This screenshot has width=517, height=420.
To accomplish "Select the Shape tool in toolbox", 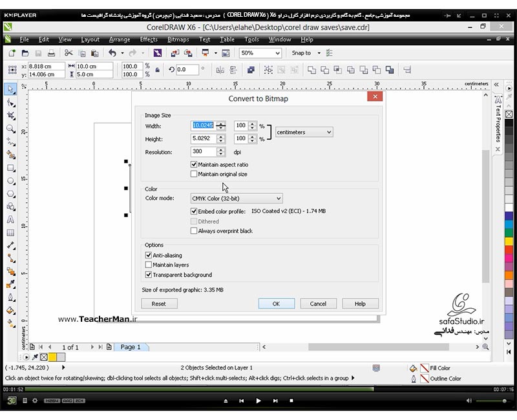I will point(11,103).
